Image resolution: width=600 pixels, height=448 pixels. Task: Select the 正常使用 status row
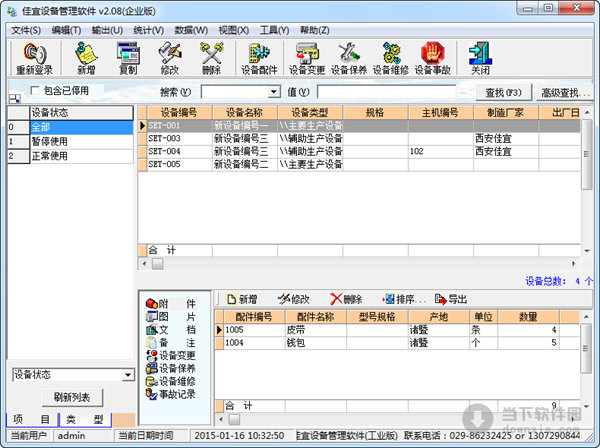70,156
